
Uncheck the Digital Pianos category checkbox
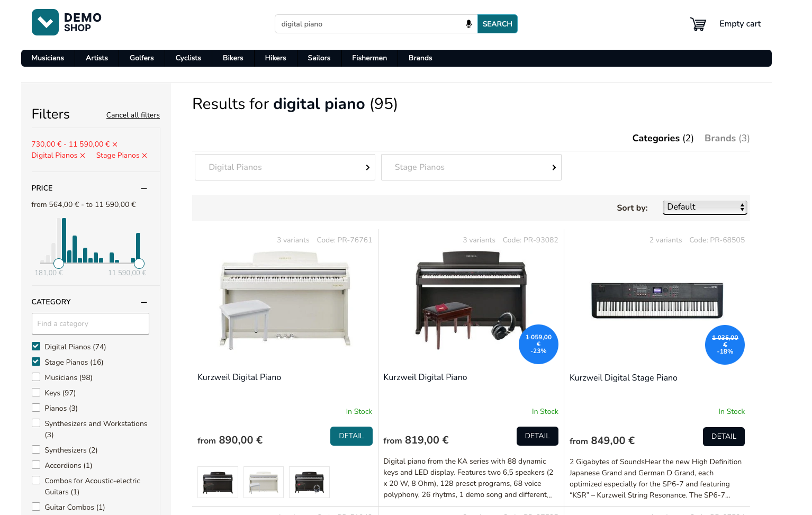[36, 346]
